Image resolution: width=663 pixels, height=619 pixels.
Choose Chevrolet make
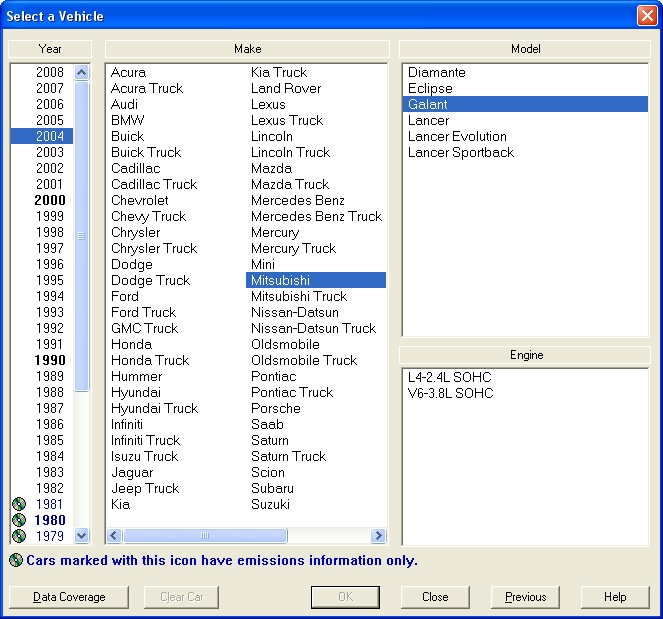pyautogui.click(x=140, y=200)
